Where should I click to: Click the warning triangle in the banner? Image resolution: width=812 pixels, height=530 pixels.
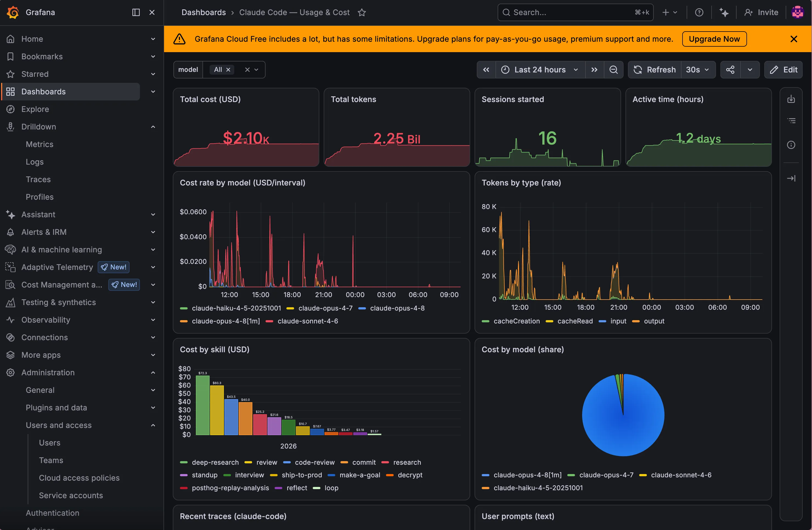coord(179,39)
